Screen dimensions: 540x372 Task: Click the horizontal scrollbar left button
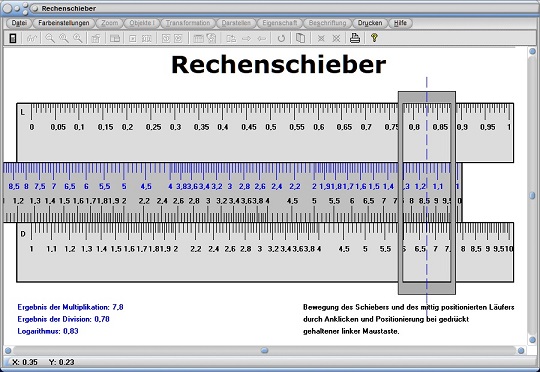[x=8, y=351]
